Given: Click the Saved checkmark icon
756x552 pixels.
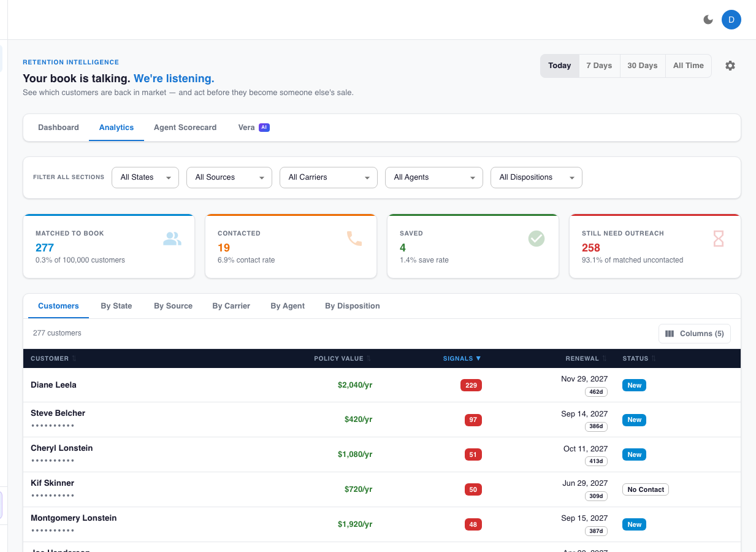Looking at the screenshot, I should (536, 239).
